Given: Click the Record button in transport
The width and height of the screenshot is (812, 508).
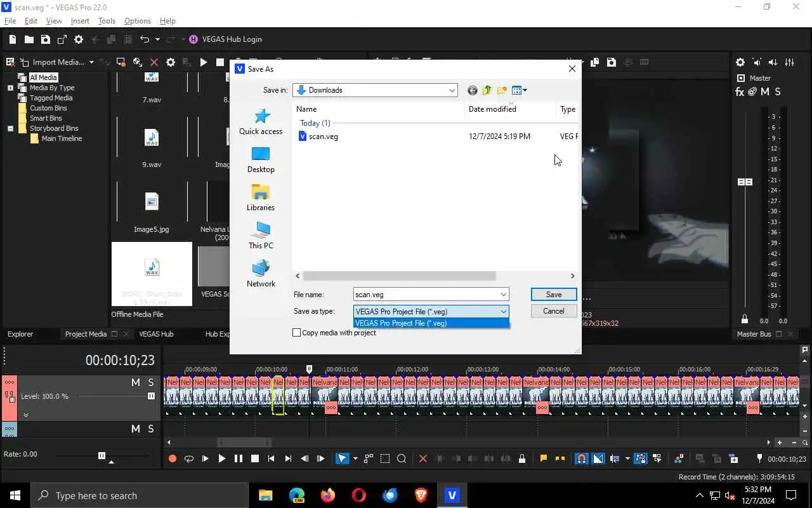Looking at the screenshot, I should point(172,458).
